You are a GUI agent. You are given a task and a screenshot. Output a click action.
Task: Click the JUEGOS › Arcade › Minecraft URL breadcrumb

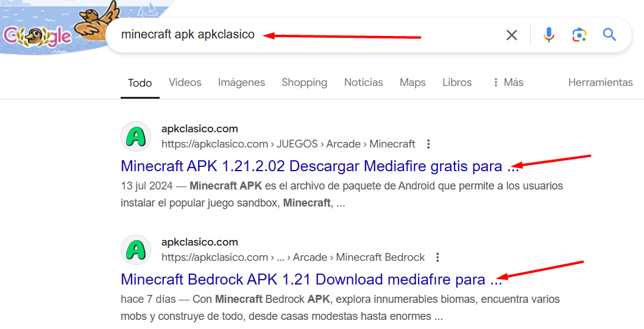coord(288,144)
